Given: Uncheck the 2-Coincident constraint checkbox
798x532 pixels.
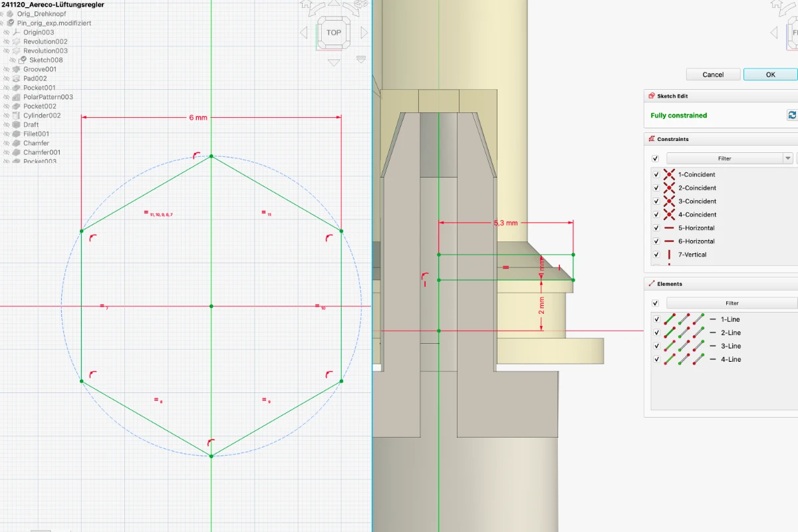Looking at the screenshot, I should coord(656,188).
